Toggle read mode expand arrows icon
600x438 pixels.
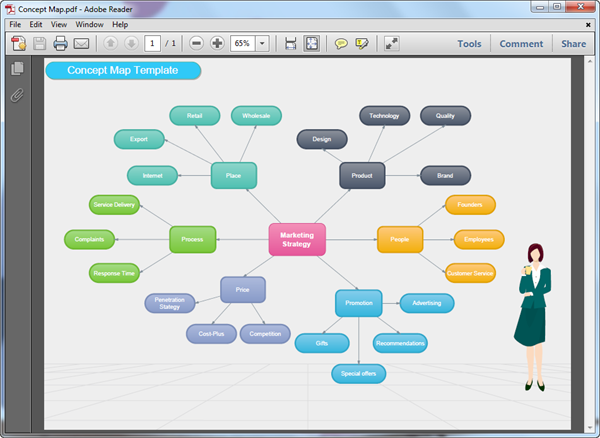click(391, 44)
